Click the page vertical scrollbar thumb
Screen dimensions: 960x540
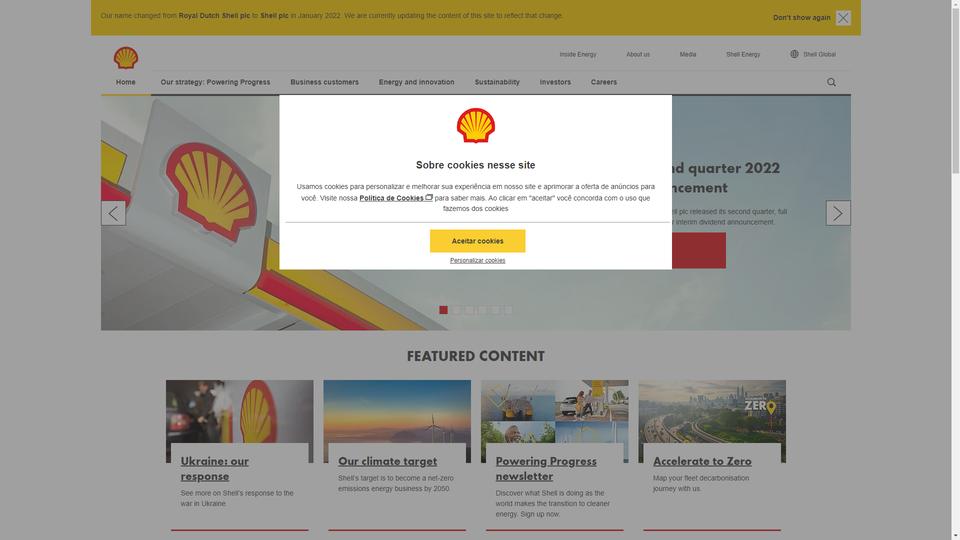coord(955,92)
